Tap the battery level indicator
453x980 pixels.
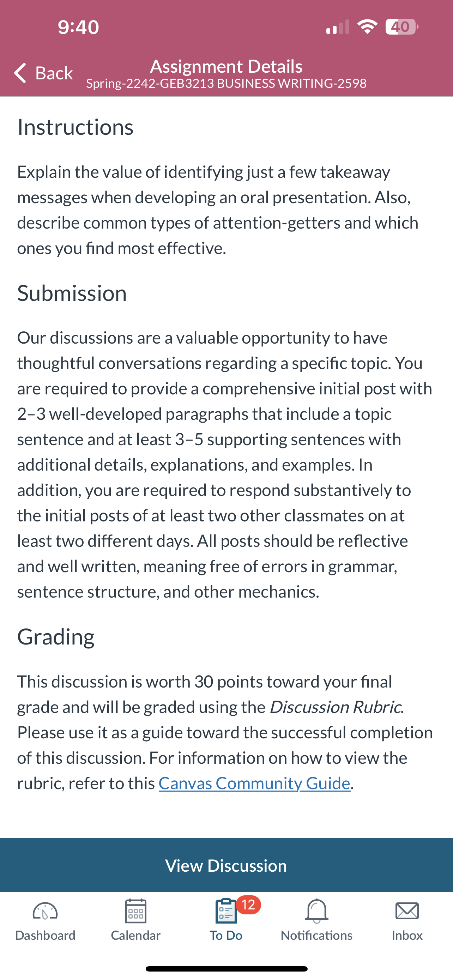[401, 26]
